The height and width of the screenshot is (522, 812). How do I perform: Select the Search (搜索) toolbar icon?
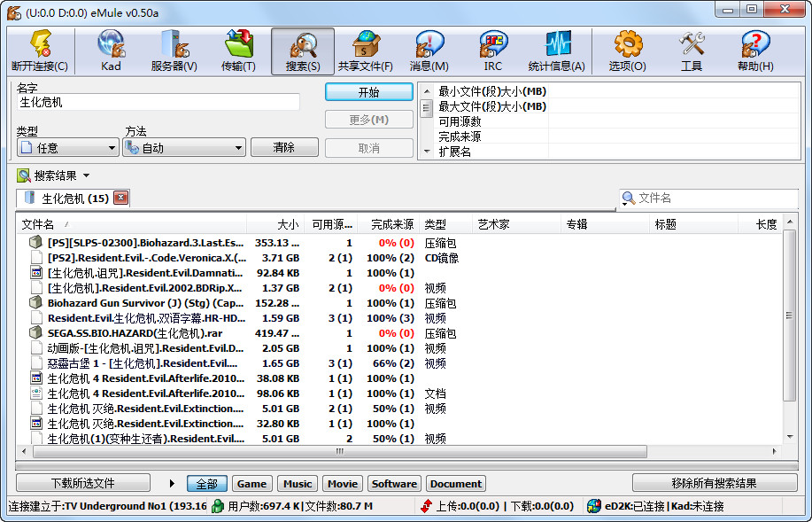pyautogui.click(x=303, y=51)
